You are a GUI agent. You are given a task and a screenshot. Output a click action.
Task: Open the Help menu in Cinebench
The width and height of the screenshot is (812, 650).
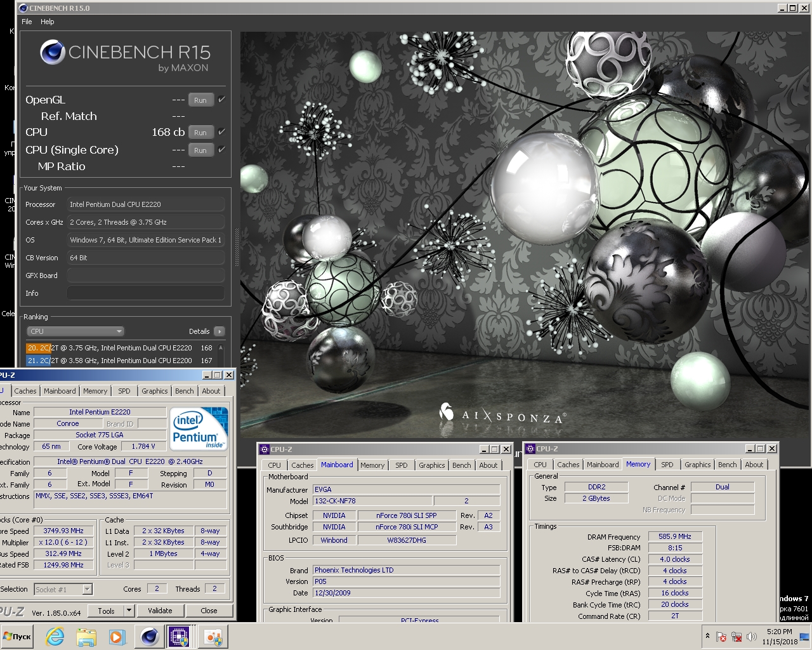[48, 22]
